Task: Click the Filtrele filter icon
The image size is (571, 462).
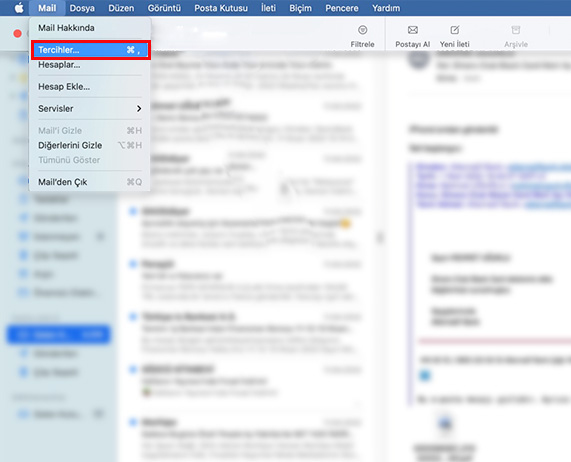Action: (x=362, y=30)
